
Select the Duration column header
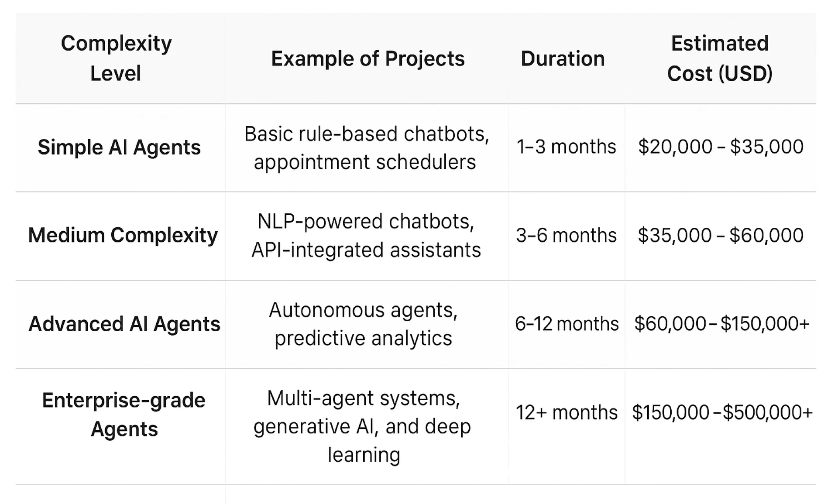click(x=563, y=58)
